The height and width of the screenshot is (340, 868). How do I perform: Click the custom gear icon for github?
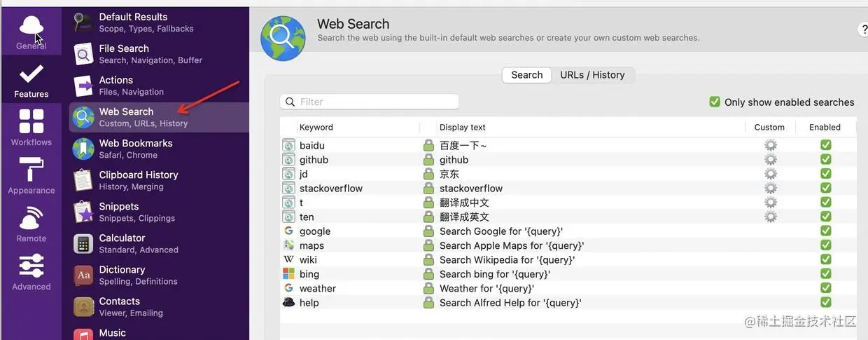771,160
